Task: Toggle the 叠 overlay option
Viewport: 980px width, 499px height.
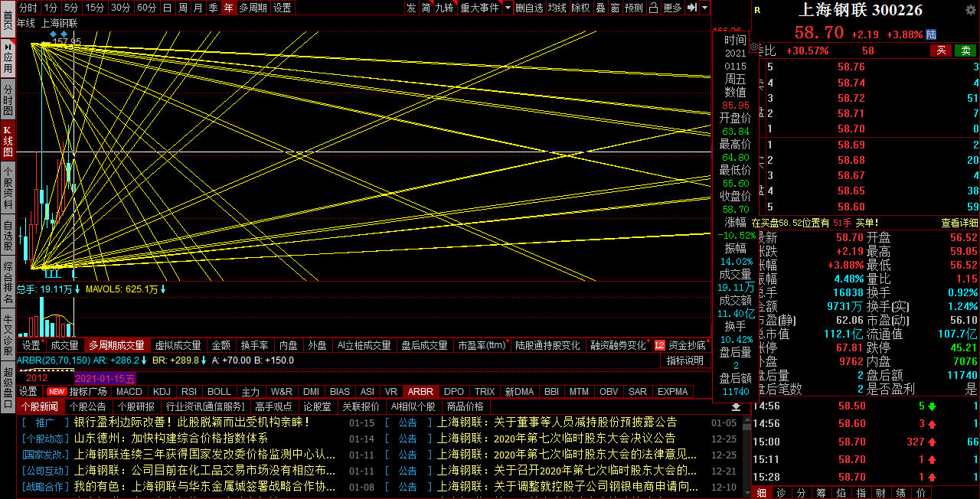Action: 600,8
